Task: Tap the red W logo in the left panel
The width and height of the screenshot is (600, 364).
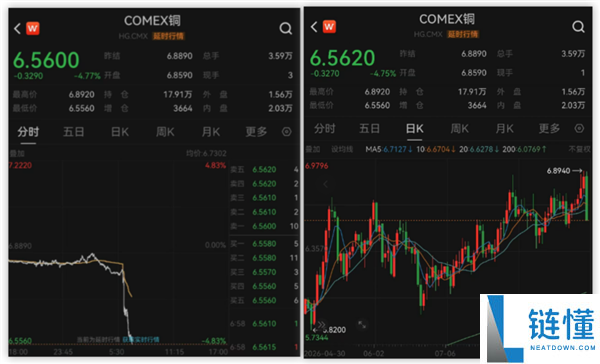Action: point(33,28)
